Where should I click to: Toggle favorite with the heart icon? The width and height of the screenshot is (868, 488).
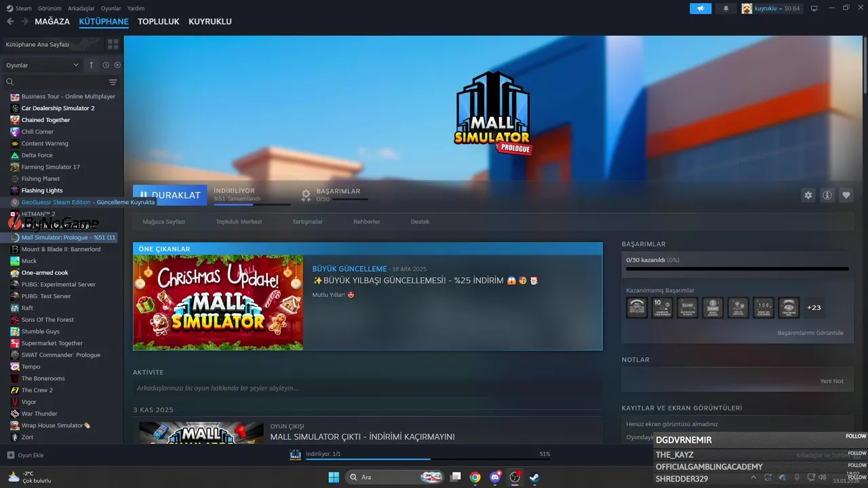pos(846,195)
